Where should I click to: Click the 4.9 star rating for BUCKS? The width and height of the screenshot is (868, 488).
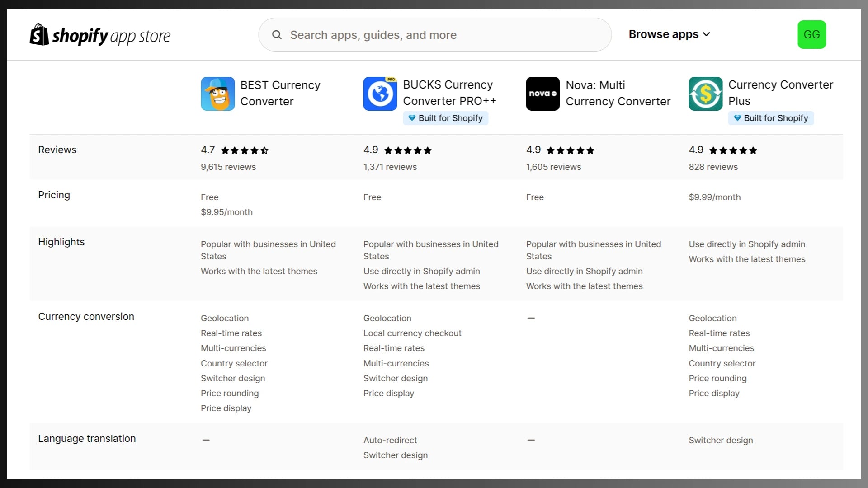(397, 150)
